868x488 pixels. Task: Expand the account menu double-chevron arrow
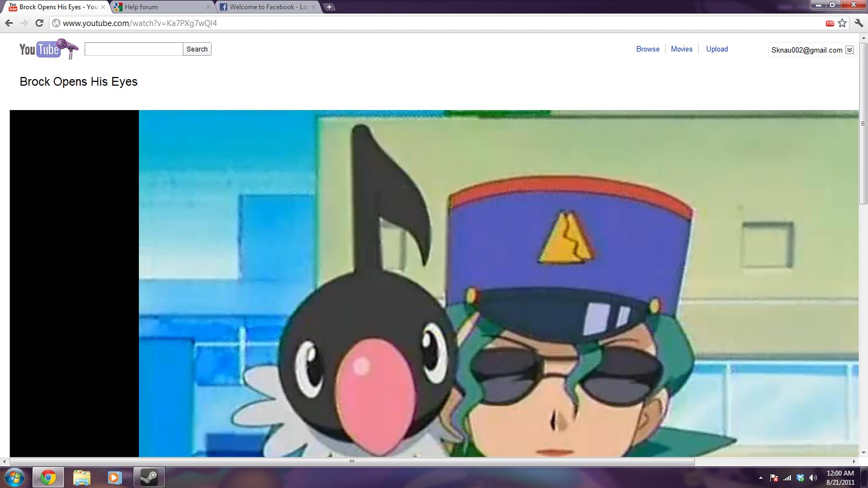(850, 50)
